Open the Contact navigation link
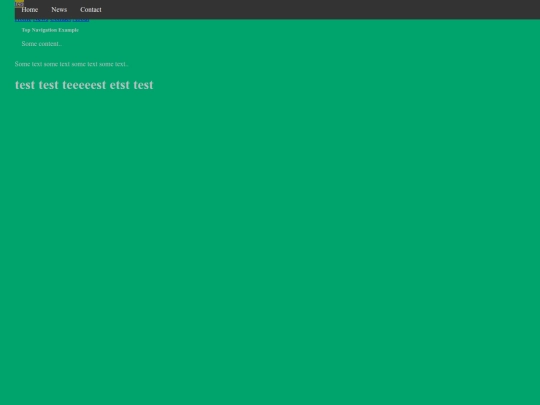 [x=91, y=10]
